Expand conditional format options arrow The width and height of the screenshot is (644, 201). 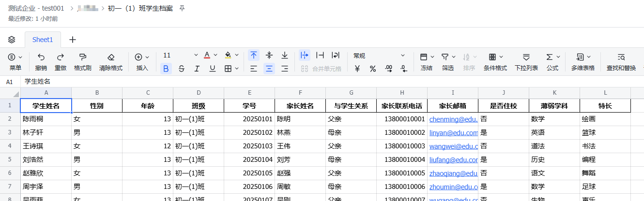[501, 57]
